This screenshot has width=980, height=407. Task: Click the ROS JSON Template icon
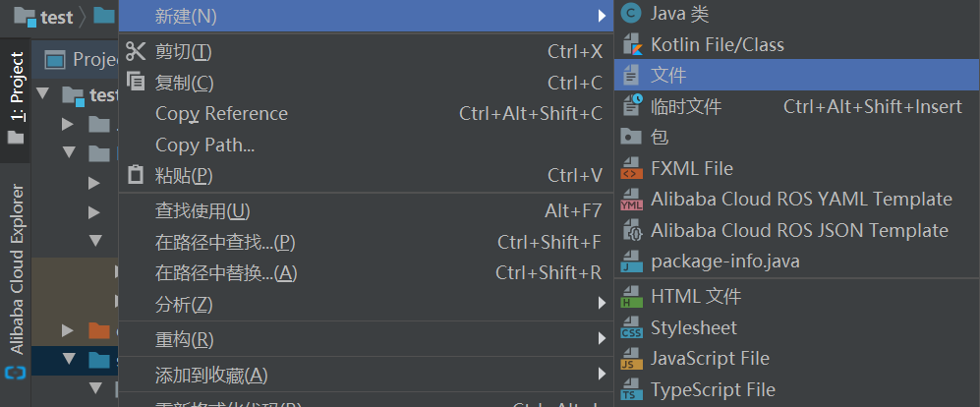(x=632, y=231)
